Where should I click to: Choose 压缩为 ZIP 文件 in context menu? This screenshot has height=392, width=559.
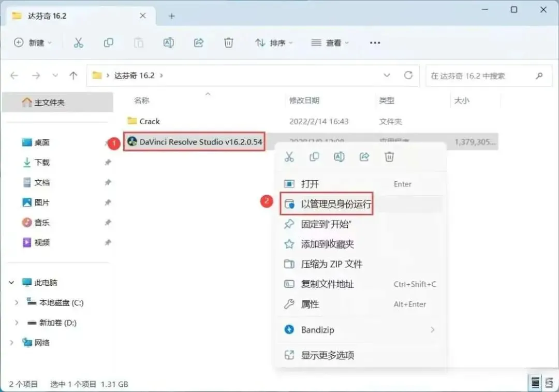[x=361, y=264]
